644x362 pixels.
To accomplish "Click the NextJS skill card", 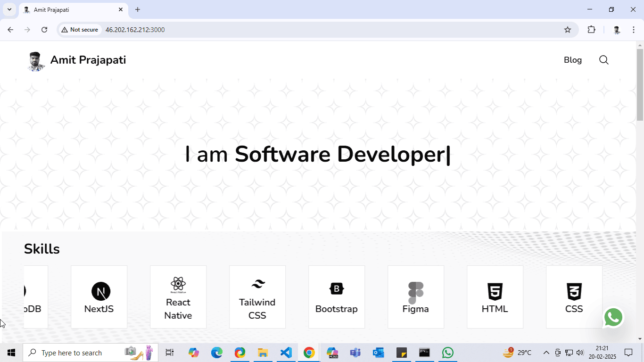I will click(x=99, y=297).
